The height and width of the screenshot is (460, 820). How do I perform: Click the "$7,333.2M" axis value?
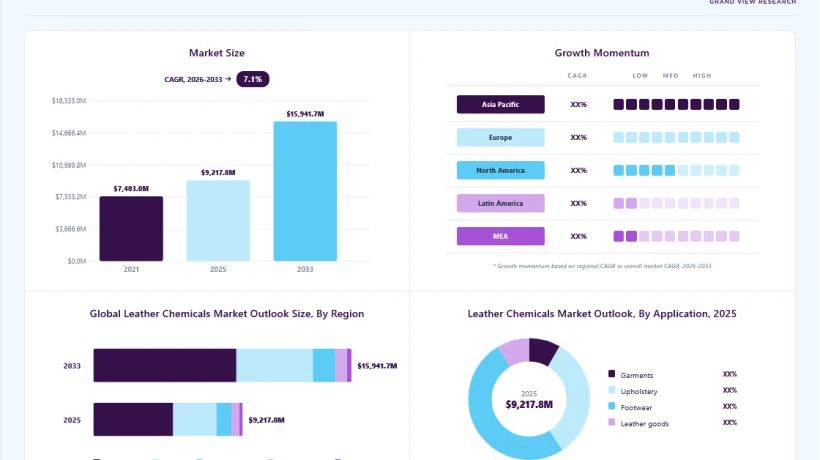click(x=71, y=197)
